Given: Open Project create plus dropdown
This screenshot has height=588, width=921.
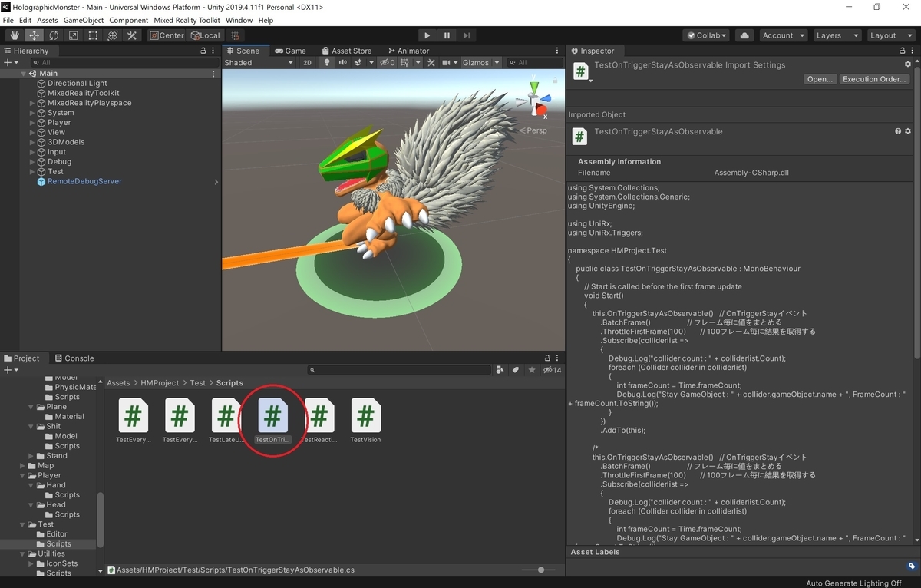Looking at the screenshot, I should tap(11, 370).
